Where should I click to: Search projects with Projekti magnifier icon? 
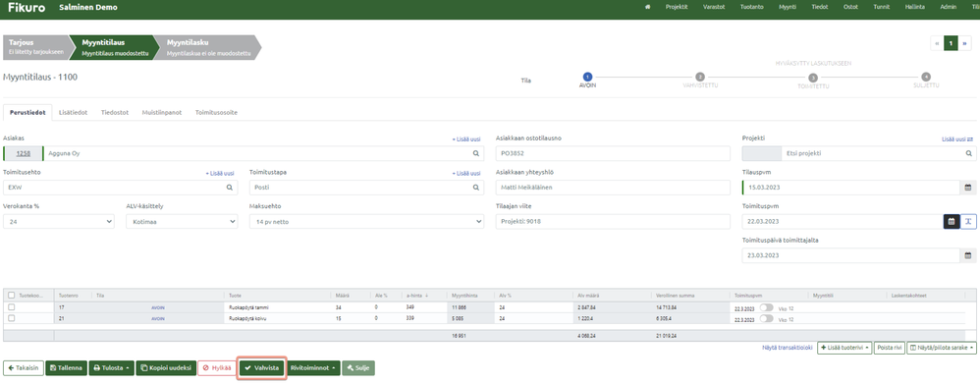pos(969,153)
